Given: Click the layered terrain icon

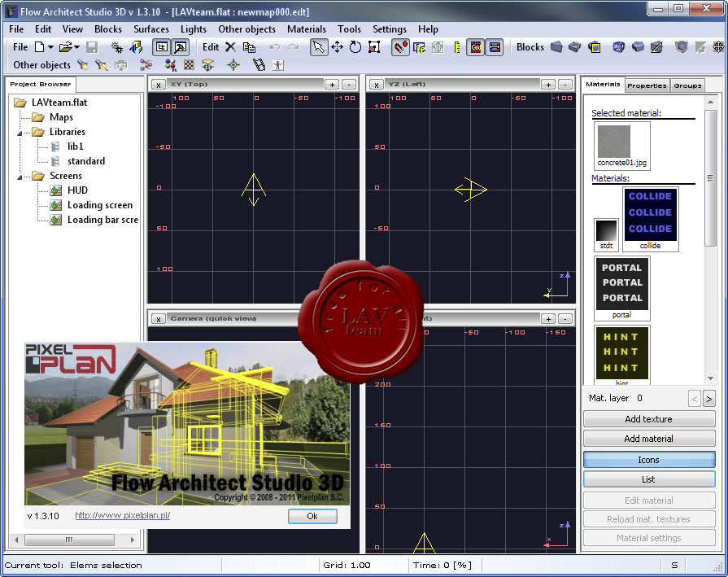Looking at the screenshot, I should pos(207,65).
